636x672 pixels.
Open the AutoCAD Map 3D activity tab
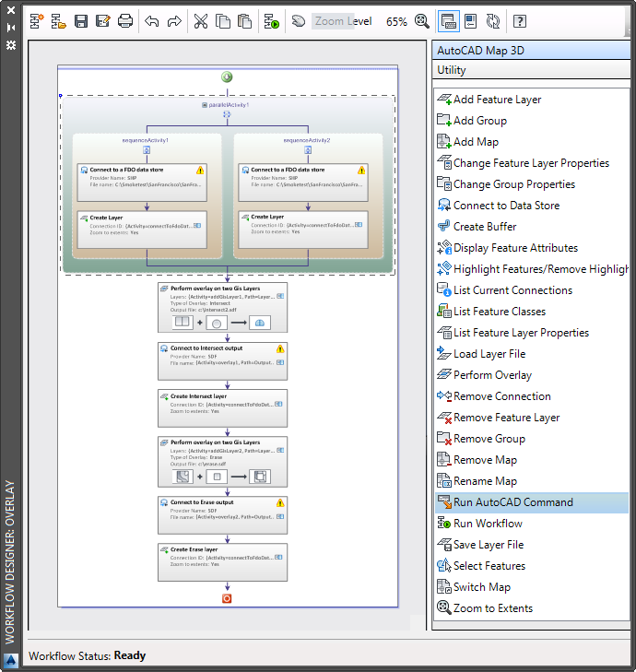tap(532, 51)
